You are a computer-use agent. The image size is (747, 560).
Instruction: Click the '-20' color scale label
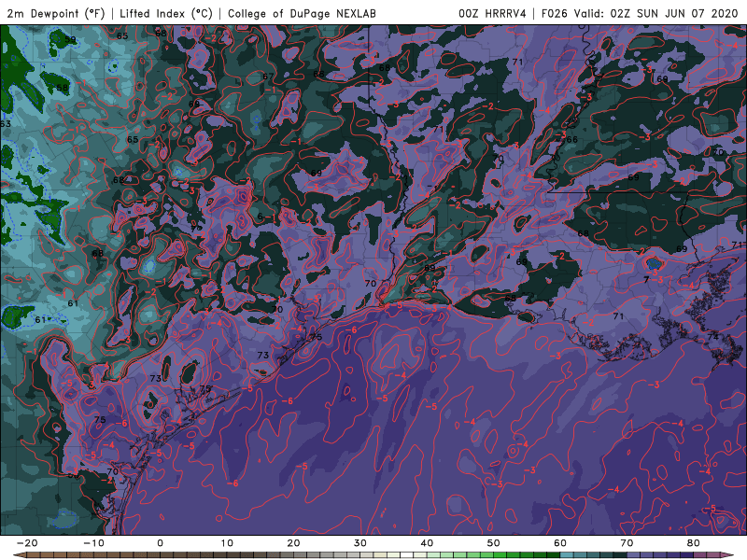27,543
